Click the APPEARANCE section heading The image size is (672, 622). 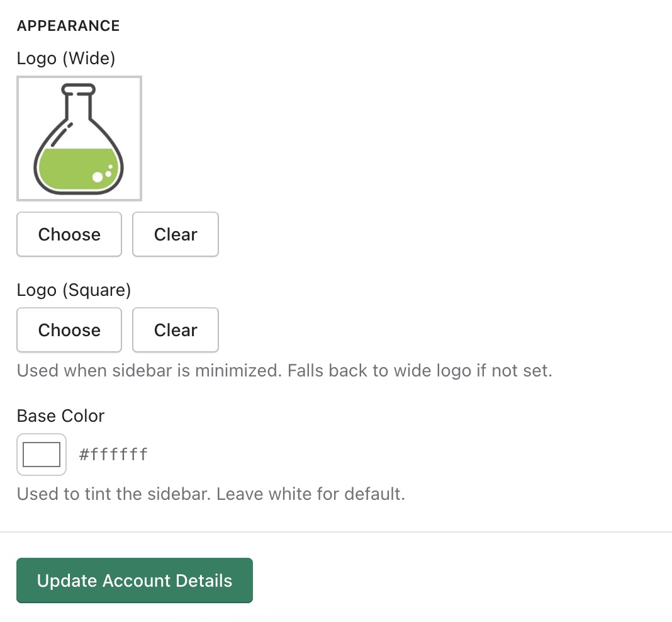point(68,26)
